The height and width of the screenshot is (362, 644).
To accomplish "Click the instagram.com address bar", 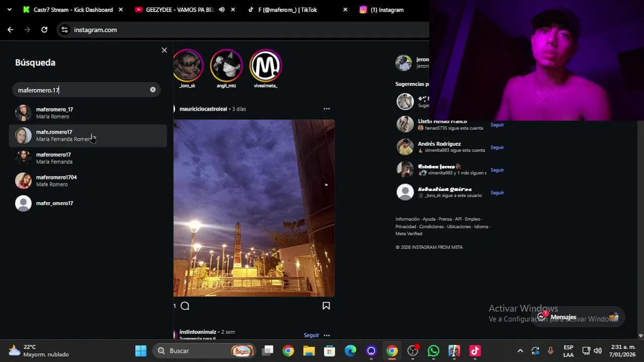I will click(x=243, y=30).
